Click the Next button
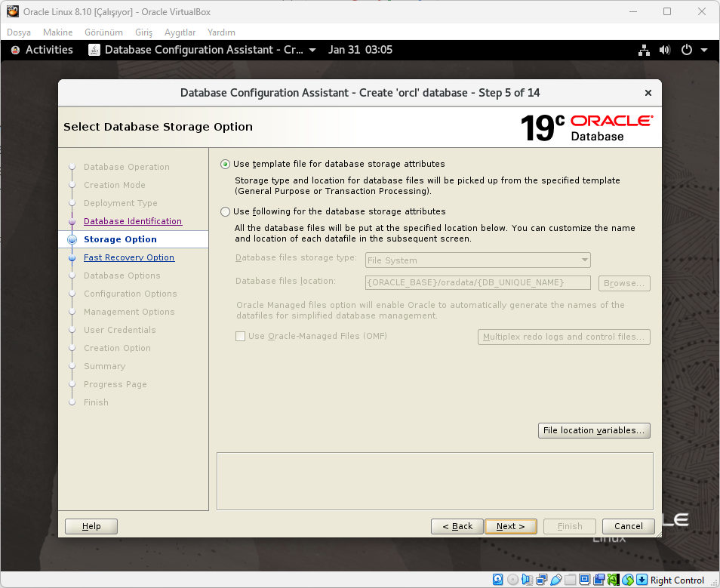The image size is (720, 588). [511, 526]
